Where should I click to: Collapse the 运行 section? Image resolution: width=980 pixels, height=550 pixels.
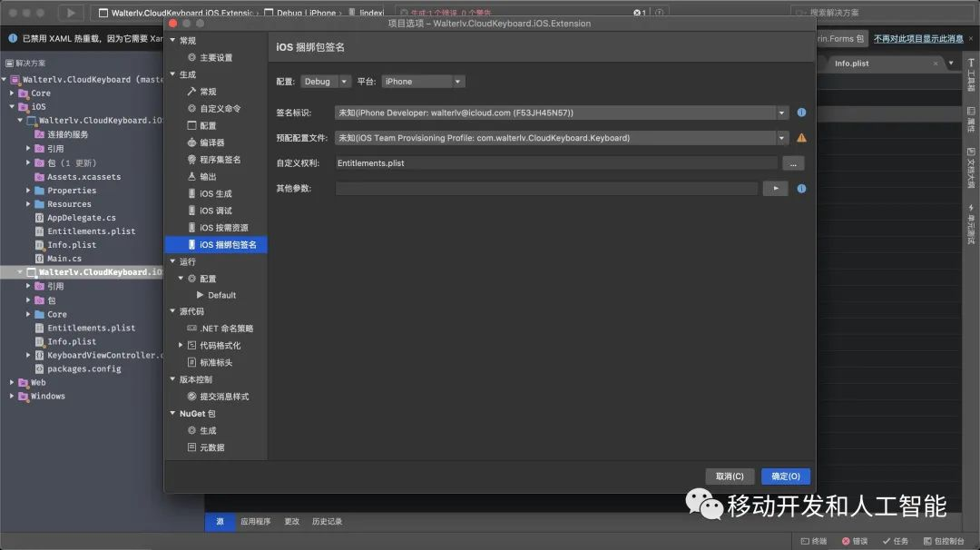click(172, 261)
